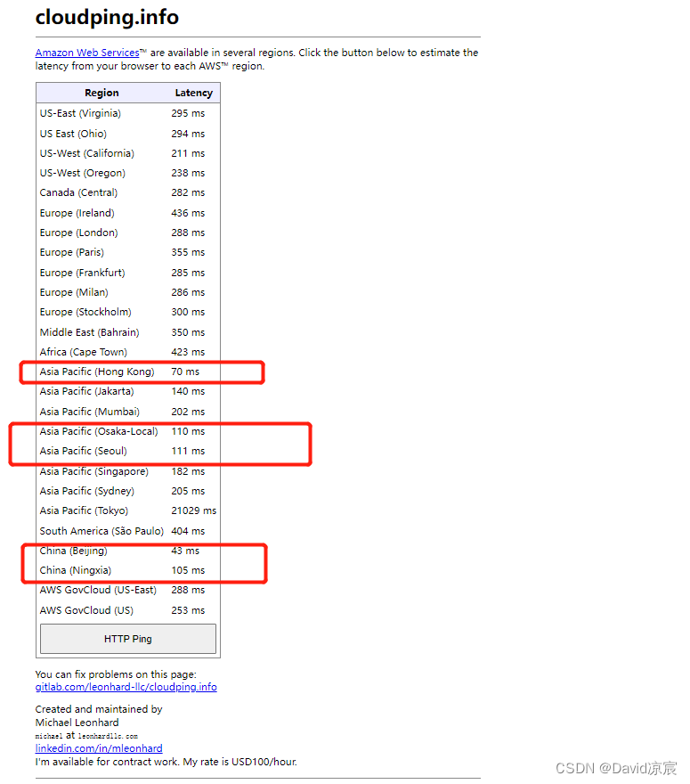Click the 43 ms latency value
690x784 pixels.
tap(185, 551)
